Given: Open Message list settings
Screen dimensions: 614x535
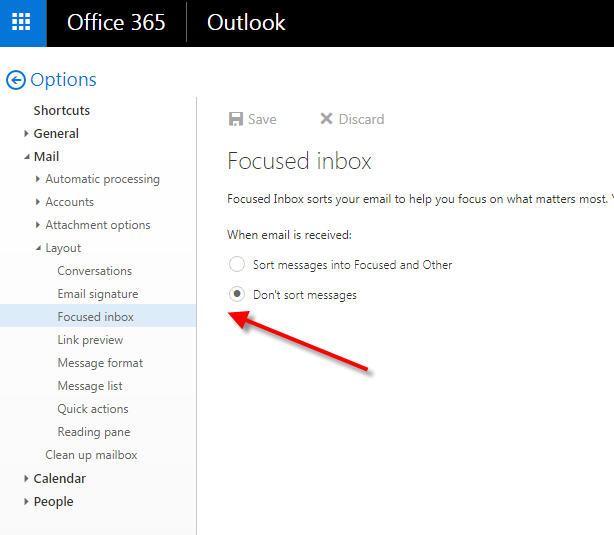Looking at the screenshot, I should [90, 386].
